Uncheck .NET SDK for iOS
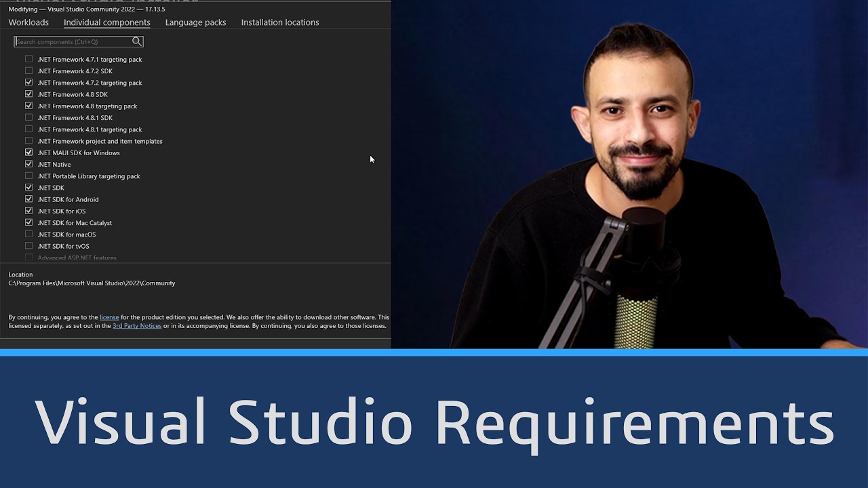 pos(28,211)
